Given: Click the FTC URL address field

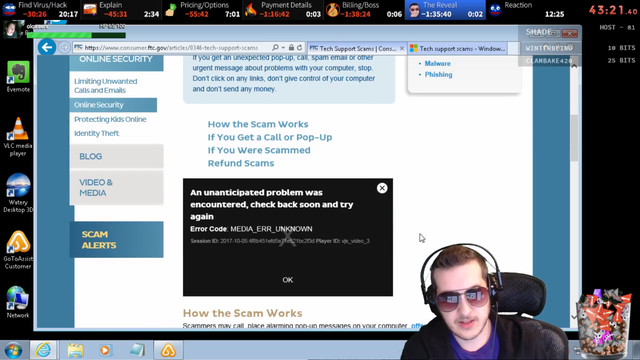Looking at the screenshot, I should [x=171, y=48].
